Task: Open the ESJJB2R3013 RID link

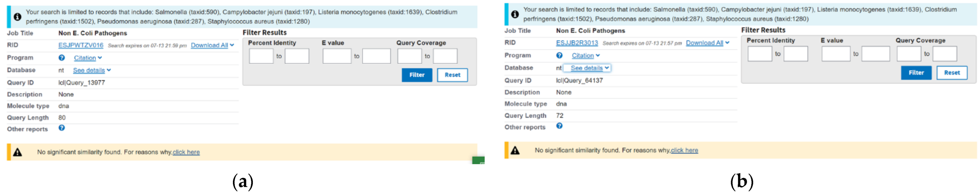Action: pyautogui.click(x=577, y=43)
